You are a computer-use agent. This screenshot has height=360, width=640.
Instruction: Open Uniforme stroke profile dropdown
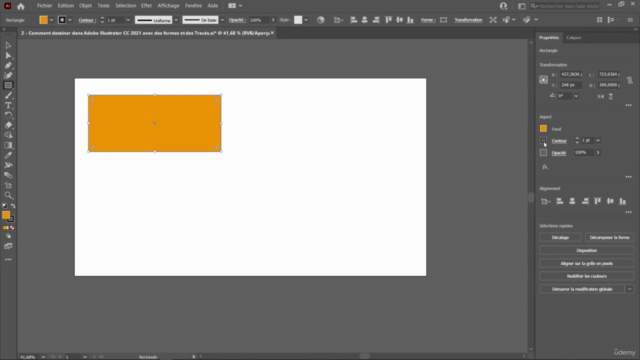click(x=176, y=20)
